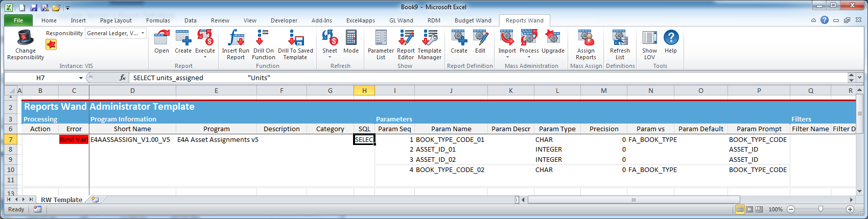The width and height of the screenshot is (868, 219).
Task: Click the Mode calculator icon
Action: tap(351, 38)
